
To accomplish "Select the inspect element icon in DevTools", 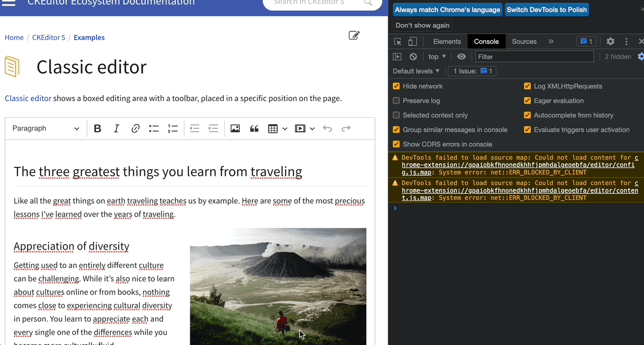I will [x=397, y=41].
